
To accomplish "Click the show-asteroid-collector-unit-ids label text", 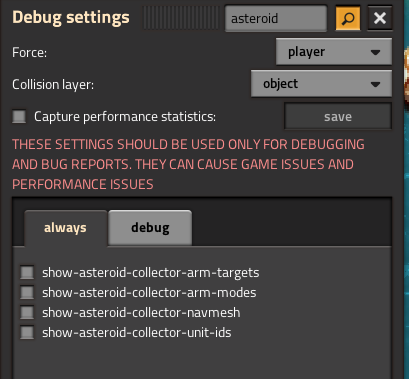I will 137,333.
